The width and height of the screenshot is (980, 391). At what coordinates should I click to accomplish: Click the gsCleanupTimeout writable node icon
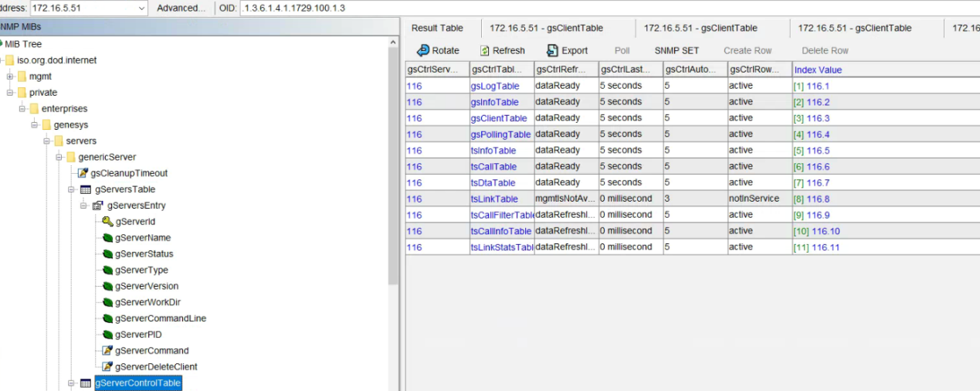pos(83,173)
